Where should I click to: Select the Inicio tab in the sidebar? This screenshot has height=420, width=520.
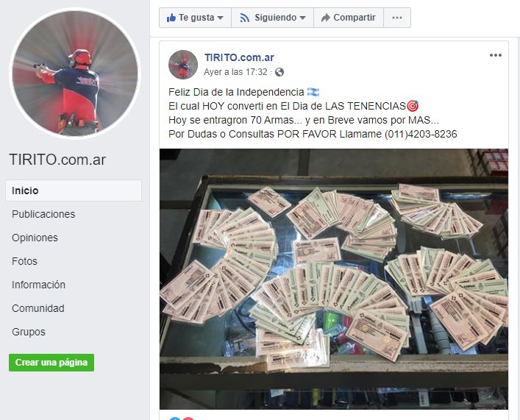pos(74,191)
